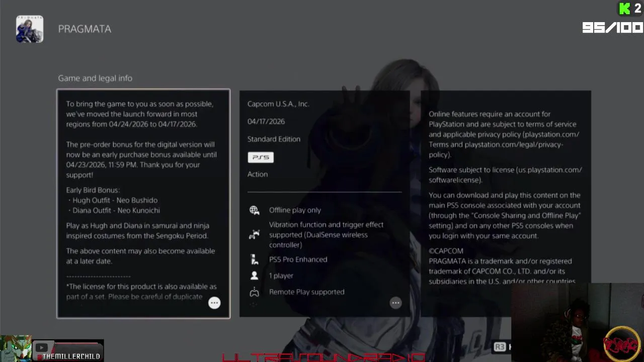The image size is (644, 362).
Task: Click the vibration function and trigger effect text
Action: [326, 235]
